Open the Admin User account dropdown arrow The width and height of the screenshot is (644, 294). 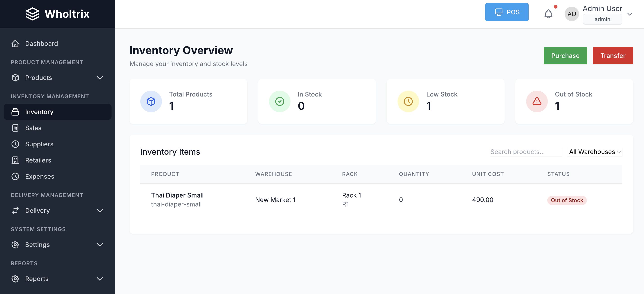(630, 14)
